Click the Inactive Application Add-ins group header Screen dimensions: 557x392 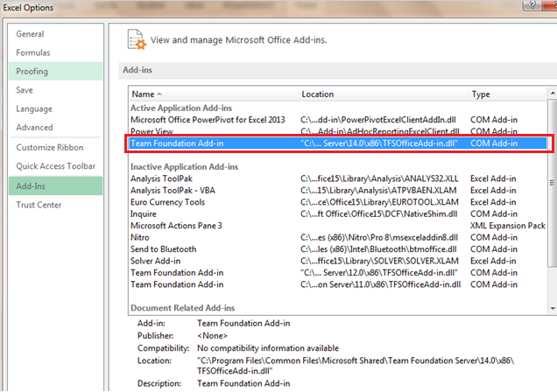(x=184, y=167)
